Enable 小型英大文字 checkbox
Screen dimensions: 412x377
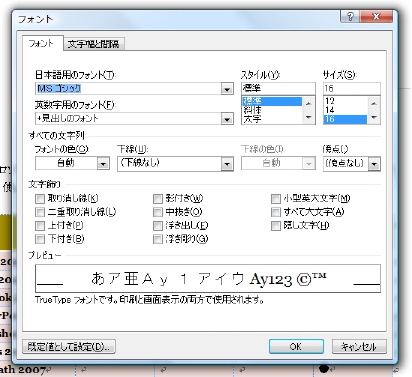pos(276,199)
